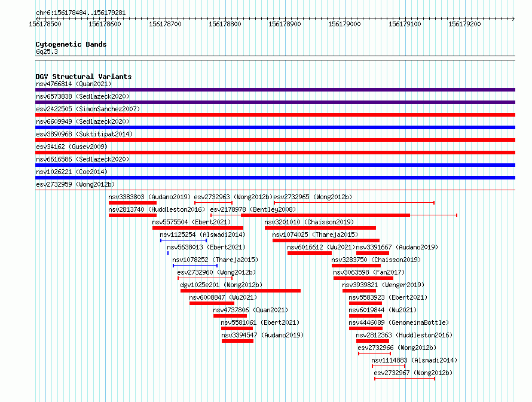Screen dimensions: 532x402
Task: Click the purple bar under nsv4766814
Action: click(x=275, y=90)
